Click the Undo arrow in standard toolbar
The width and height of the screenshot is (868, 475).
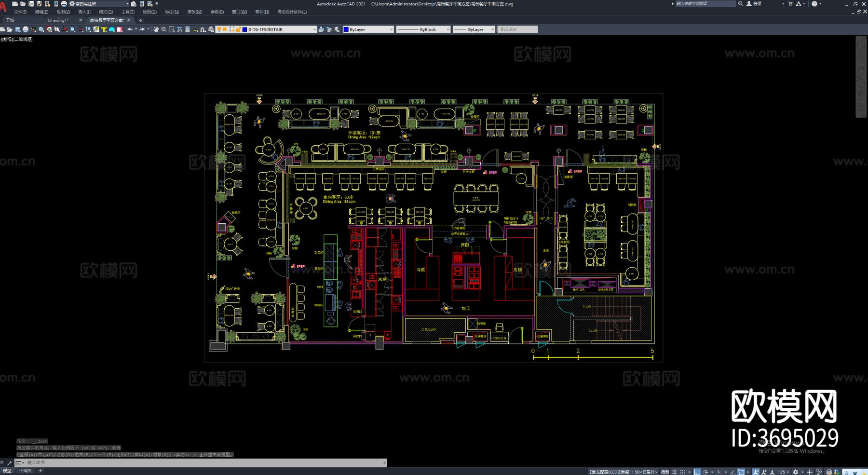point(130,29)
